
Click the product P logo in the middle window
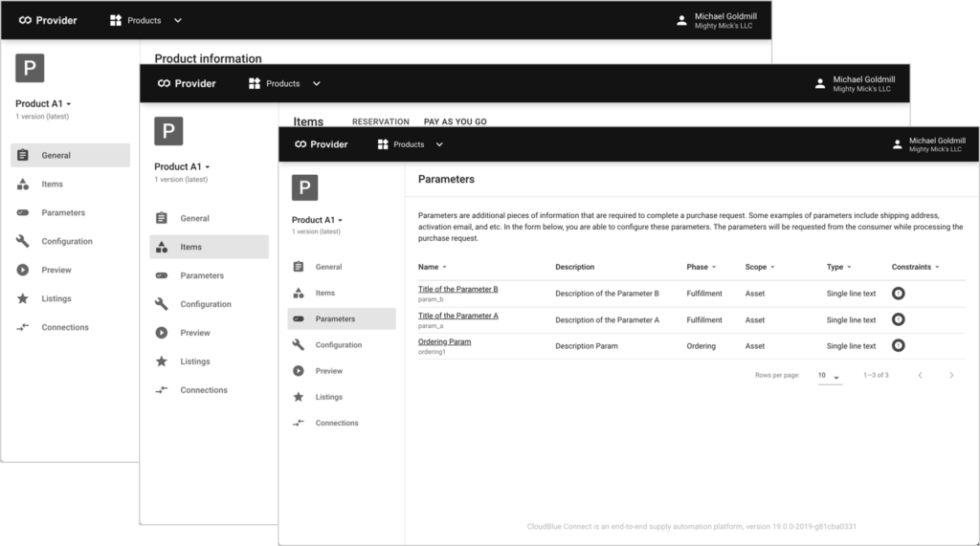tap(168, 131)
